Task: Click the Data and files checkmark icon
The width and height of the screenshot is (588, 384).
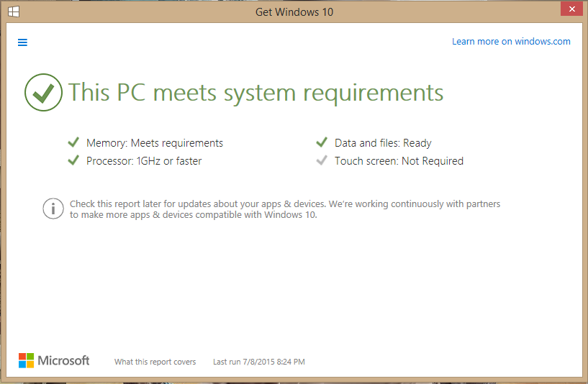Action: tap(322, 142)
